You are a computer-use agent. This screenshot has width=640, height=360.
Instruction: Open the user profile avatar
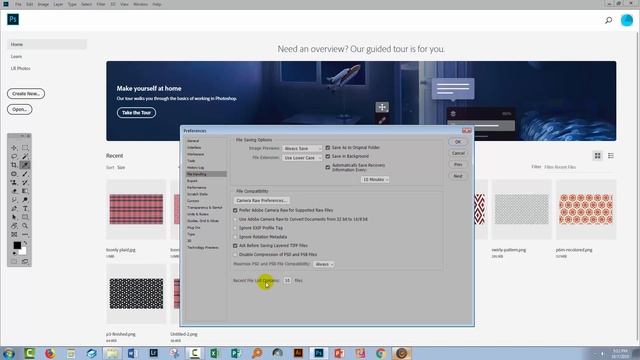point(627,20)
